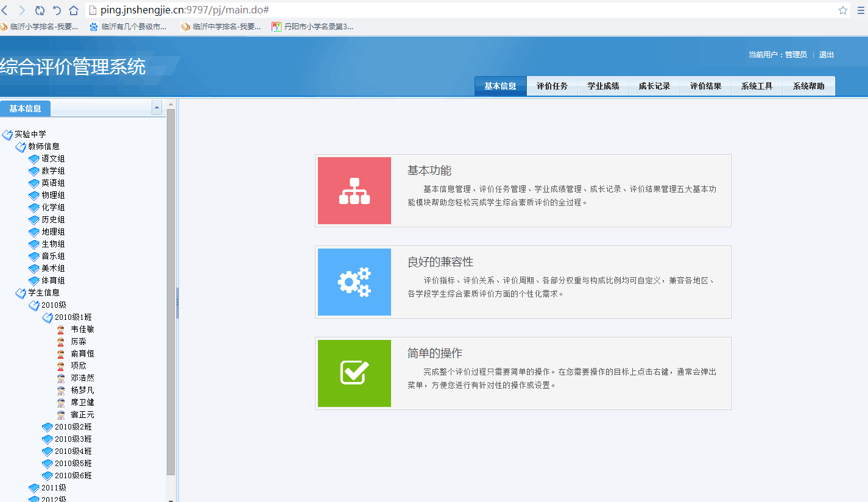Screen dimensions: 868x502
Task: Open the 丹阳市小学名录 bookmark
Action: tap(312, 27)
